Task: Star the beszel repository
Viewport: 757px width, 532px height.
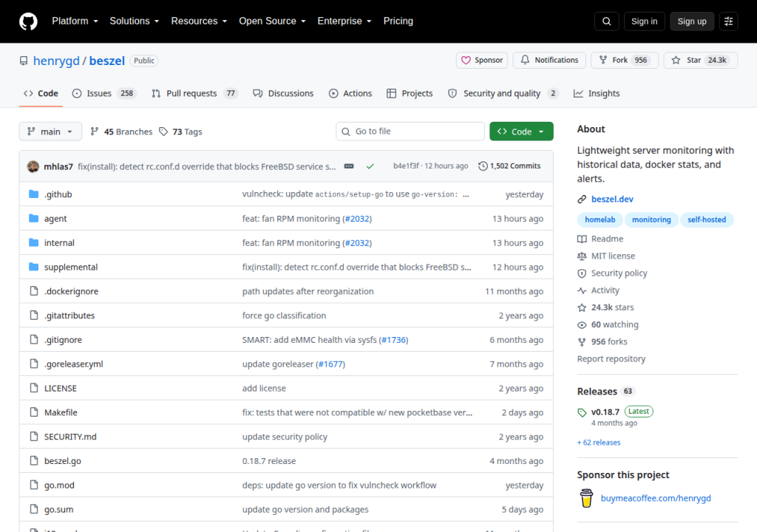Action: (x=700, y=61)
